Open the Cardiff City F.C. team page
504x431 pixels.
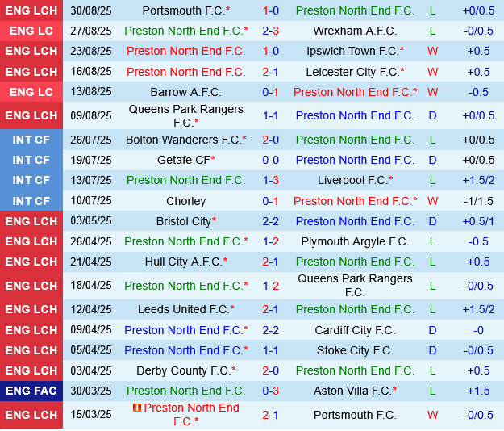click(x=355, y=330)
